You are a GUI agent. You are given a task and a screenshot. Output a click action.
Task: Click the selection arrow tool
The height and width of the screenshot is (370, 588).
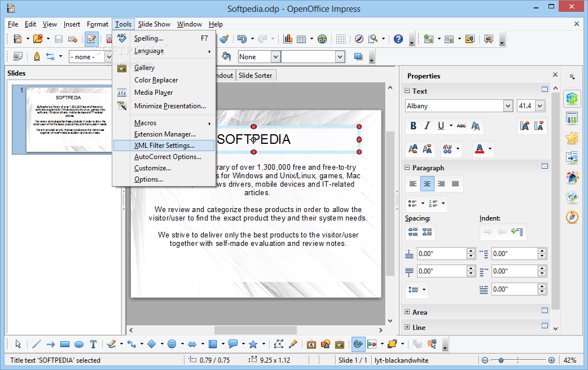click(x=18, y=344)
